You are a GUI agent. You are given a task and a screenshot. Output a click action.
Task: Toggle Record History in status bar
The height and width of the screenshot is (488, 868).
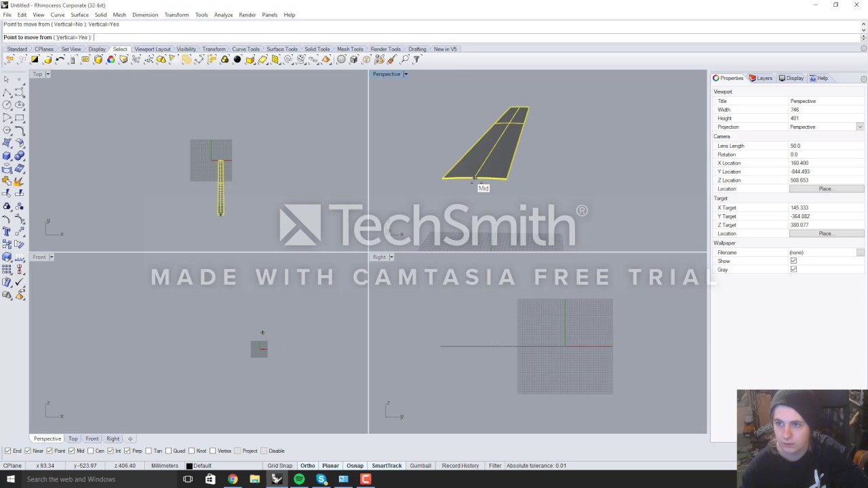(460, 466)
